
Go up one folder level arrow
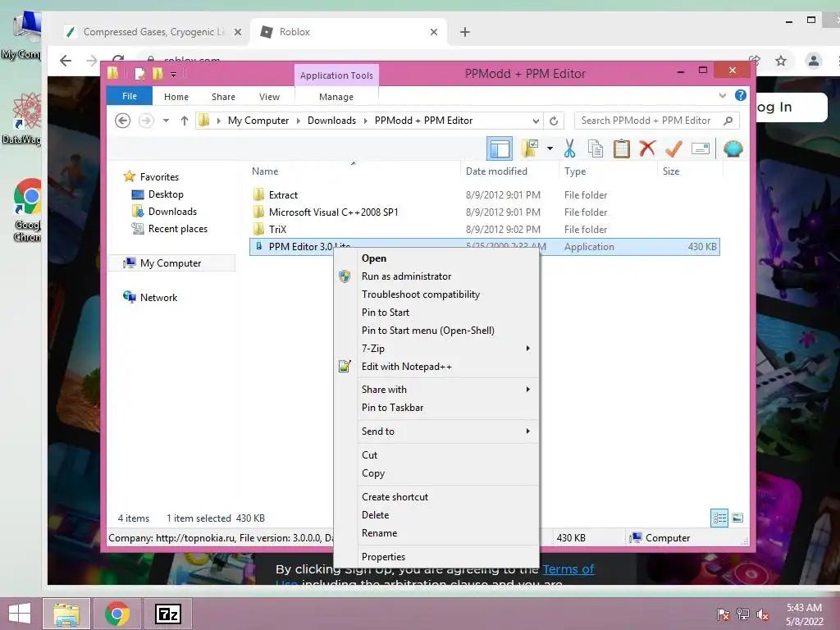[185, 121]
